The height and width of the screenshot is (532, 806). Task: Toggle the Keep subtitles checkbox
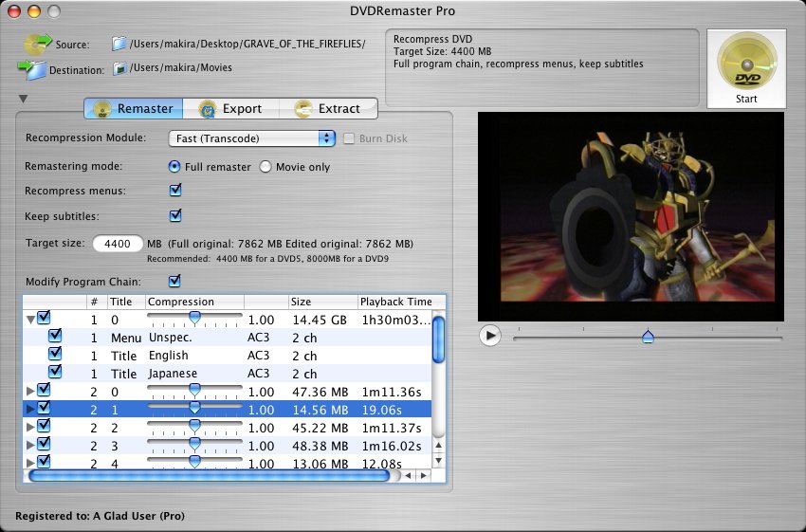pos(175,215)
